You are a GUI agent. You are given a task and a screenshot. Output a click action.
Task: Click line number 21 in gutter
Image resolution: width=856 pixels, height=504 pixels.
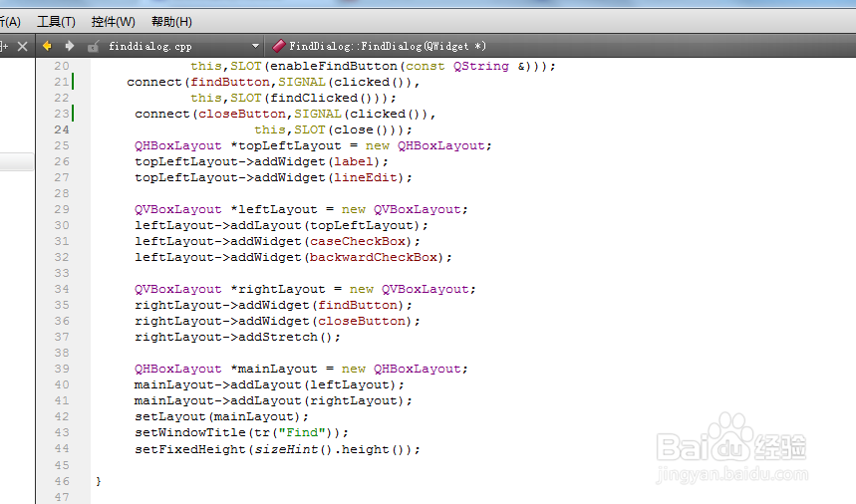point(62,82)
